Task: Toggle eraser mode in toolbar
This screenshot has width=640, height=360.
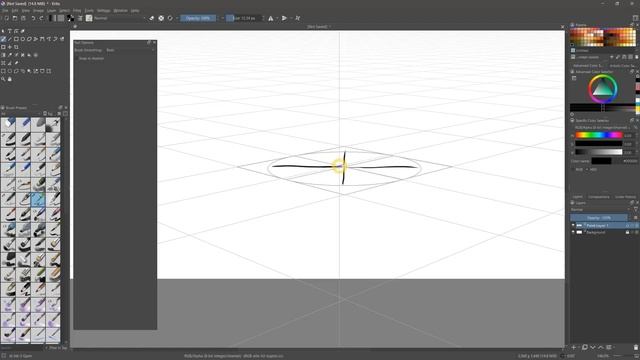Action: click(x=151, y=18)
